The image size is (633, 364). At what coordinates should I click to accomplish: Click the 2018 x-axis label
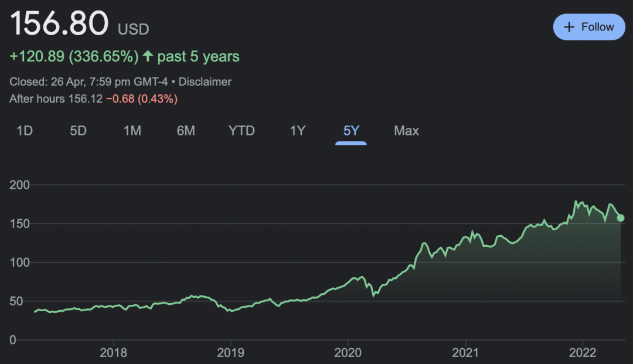click(114, 353)
